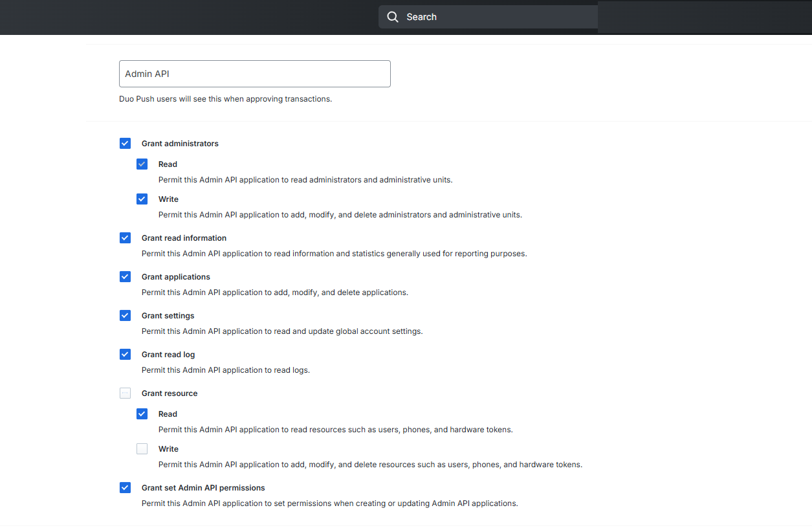The image size is (812, 530).
Task: Focus the Search field in top bar
Action: tap(488, 17)
